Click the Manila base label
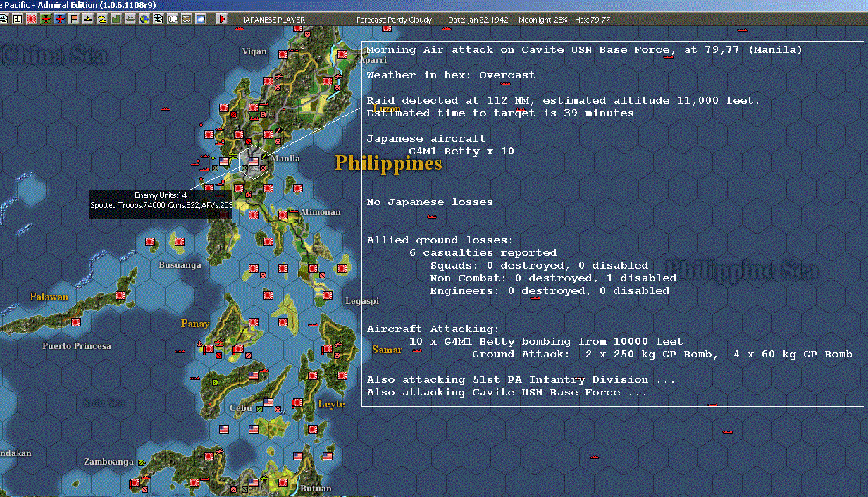 pyautogui.click(x=286, y=159)
